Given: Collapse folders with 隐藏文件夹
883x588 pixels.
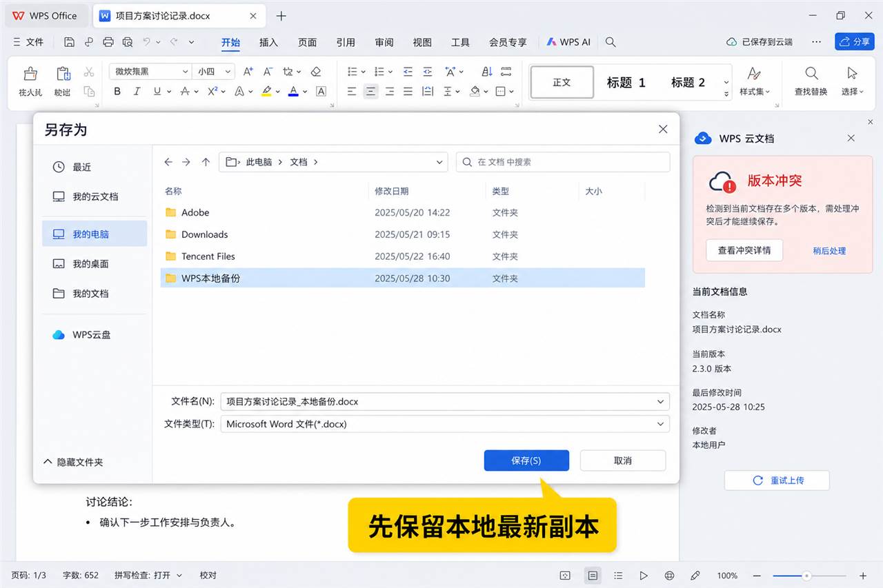Looking at the screenshot, I should pos(73,462).
